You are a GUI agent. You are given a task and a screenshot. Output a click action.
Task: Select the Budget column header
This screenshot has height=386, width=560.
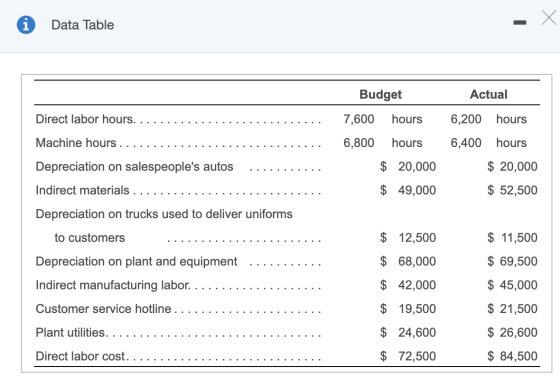tap(380, 94)
